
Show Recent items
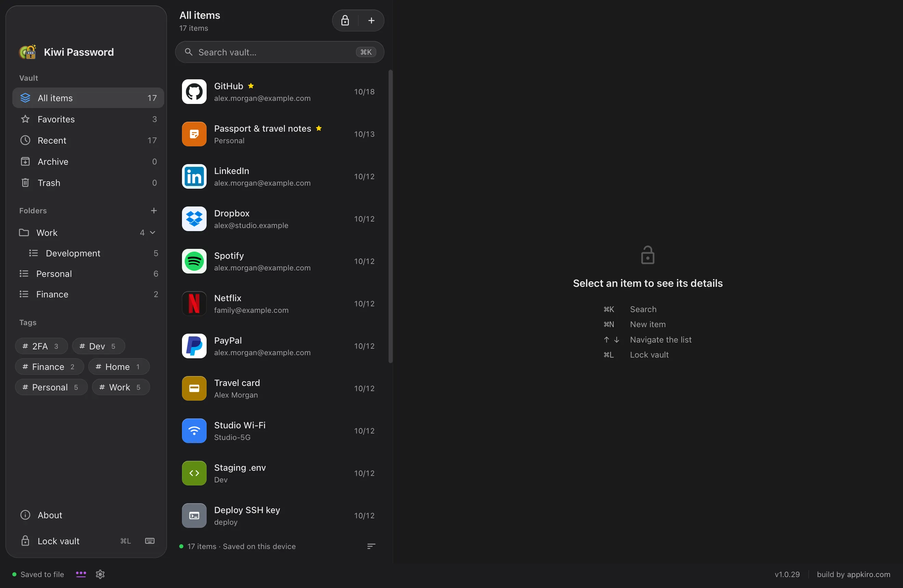pyautogui.click(x=88, y=140)
